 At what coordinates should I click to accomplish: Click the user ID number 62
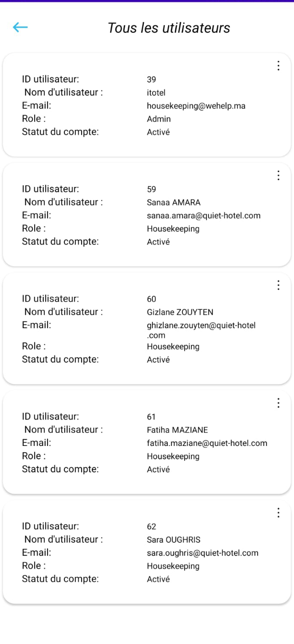pyautogui.click(x=152, y=527)
